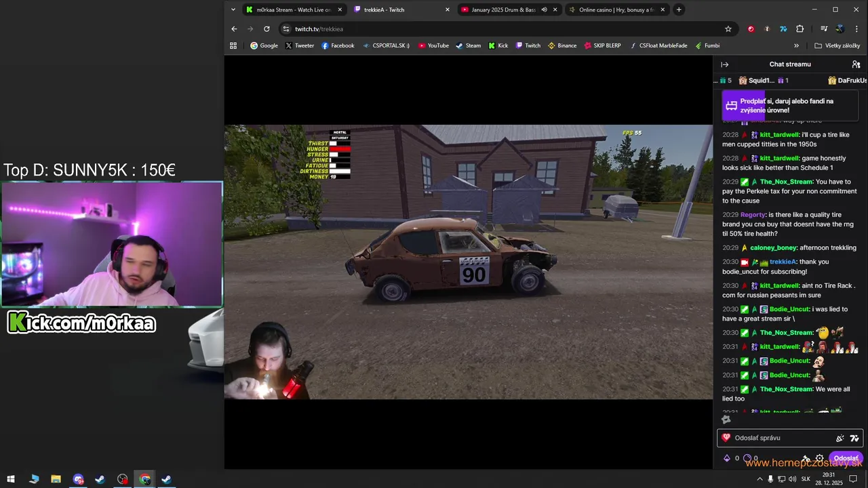Open the red circular extension icon
The width and height of the screenshot is (868, 488).
(751, 29)
